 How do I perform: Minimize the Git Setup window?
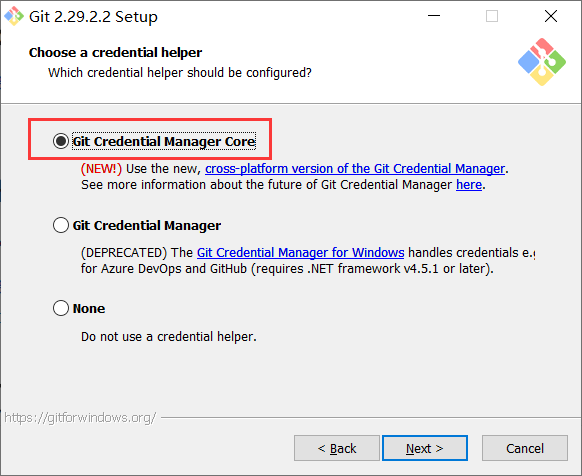(434, 16)
